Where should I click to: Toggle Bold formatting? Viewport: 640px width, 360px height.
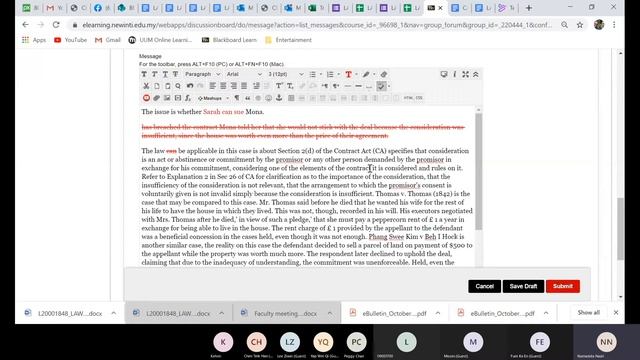tap(144, 74)
